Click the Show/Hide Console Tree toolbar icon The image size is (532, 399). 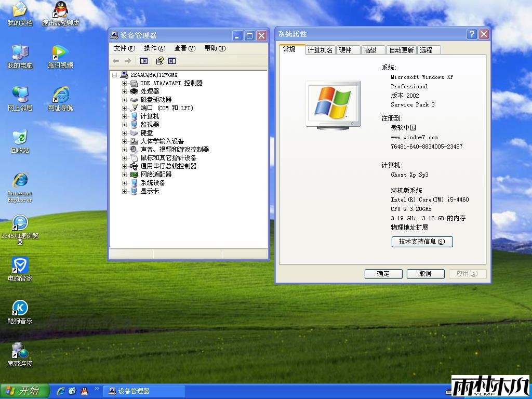[144, 60]
